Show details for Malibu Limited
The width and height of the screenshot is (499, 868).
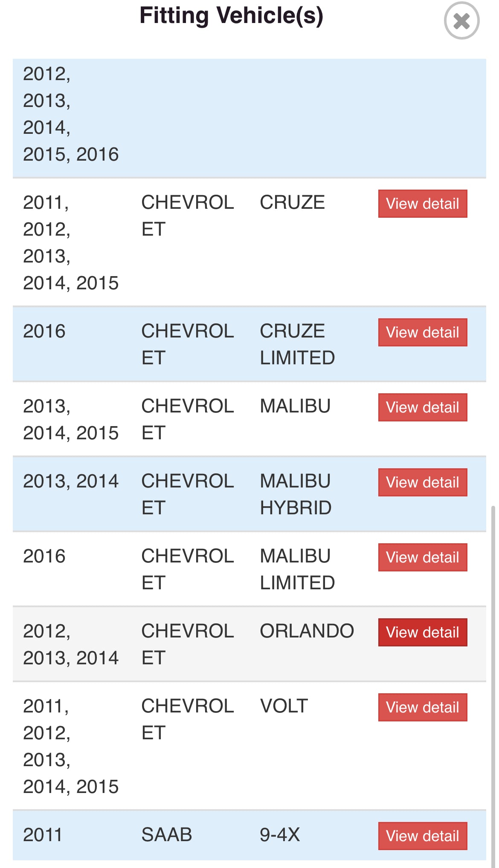click(422, 557)
